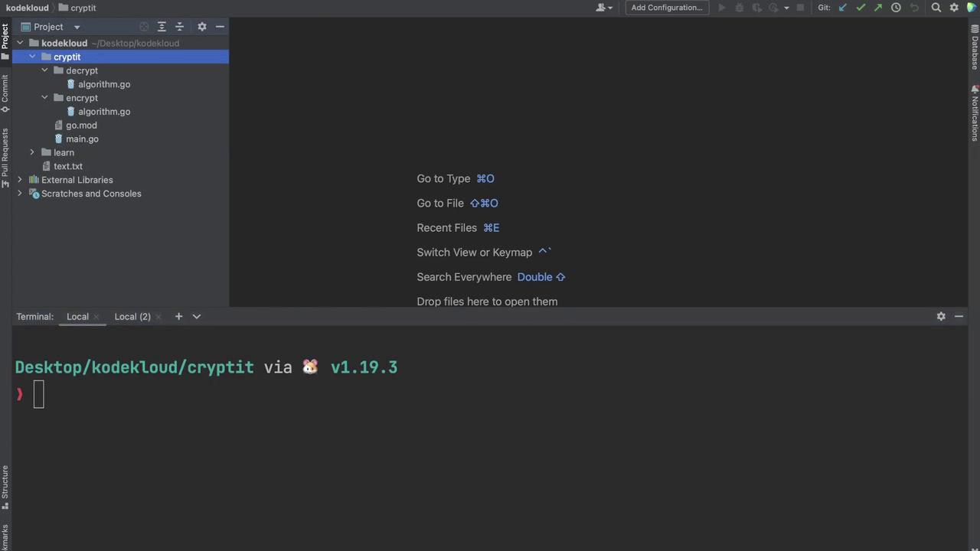Screen dimensions: 980x551
Task: Expand the learn folder
Action: pos(32,152)
